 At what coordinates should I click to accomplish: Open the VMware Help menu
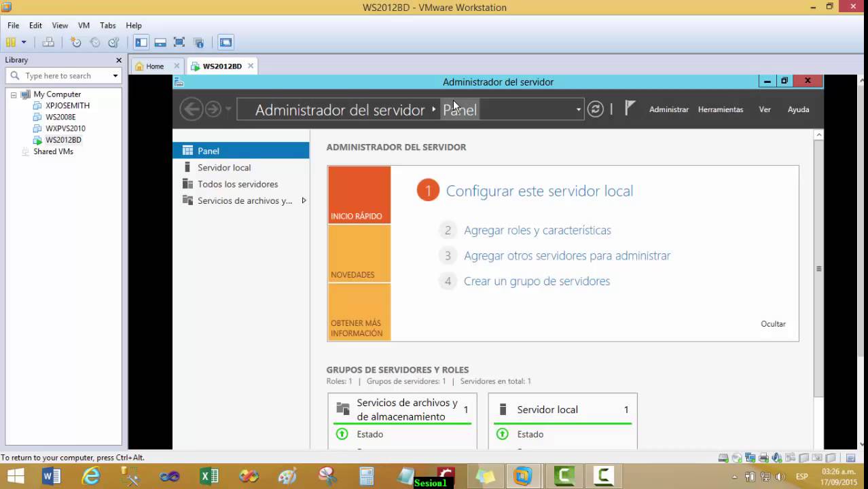point(133,25)
